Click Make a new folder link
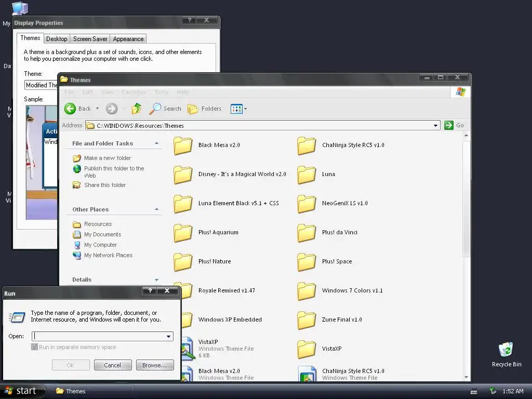This screenshot has height=399, width=532. [107, 158]
